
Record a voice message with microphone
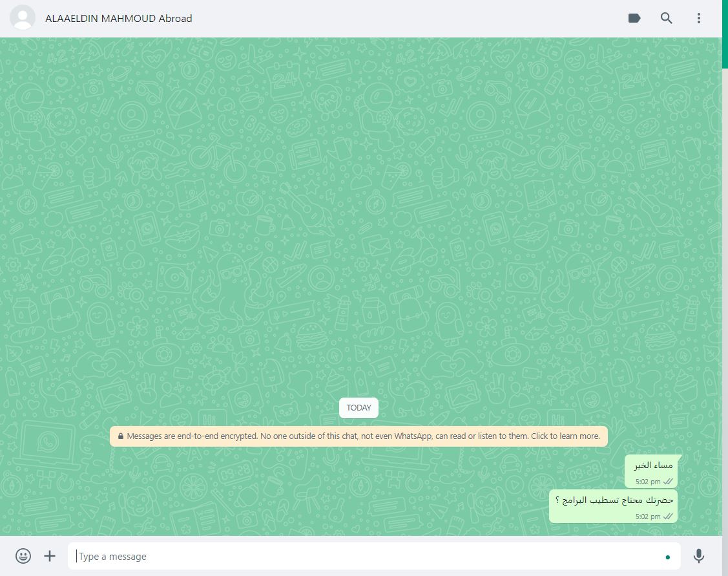tap(699, 555)
